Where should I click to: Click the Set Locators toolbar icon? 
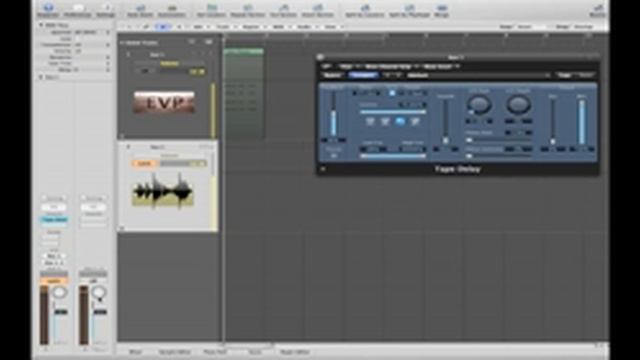click(x=211, y=10)
